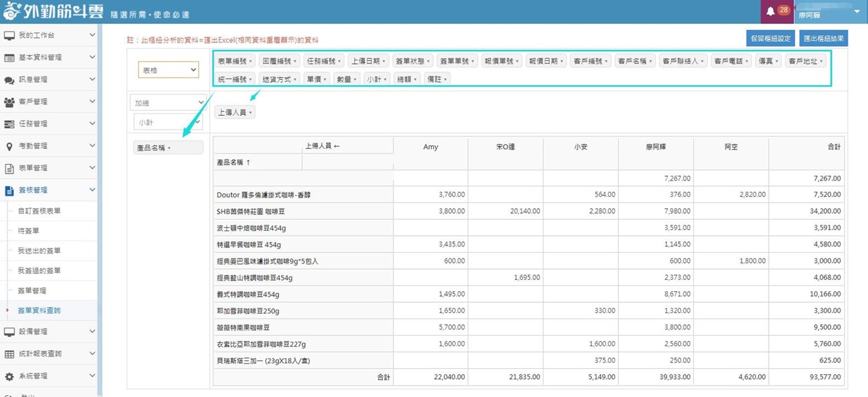Open the user account menu at top right
This screenshot has height=397, width=868.
[x=830, y=12]
